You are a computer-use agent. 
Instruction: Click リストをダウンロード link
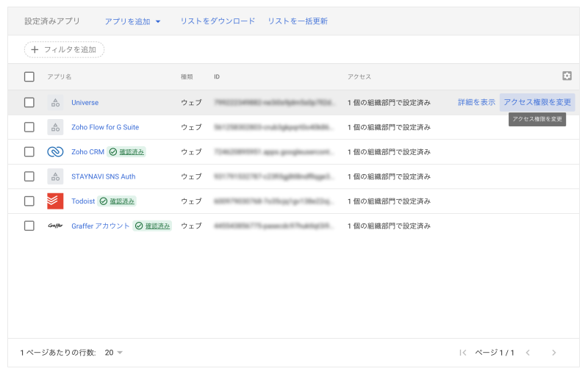[x=218, y=21]
